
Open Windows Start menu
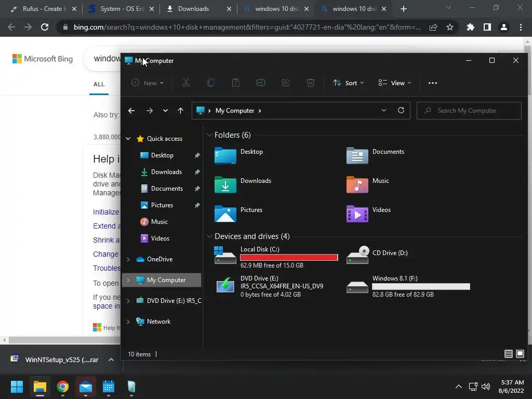[17, 387]
